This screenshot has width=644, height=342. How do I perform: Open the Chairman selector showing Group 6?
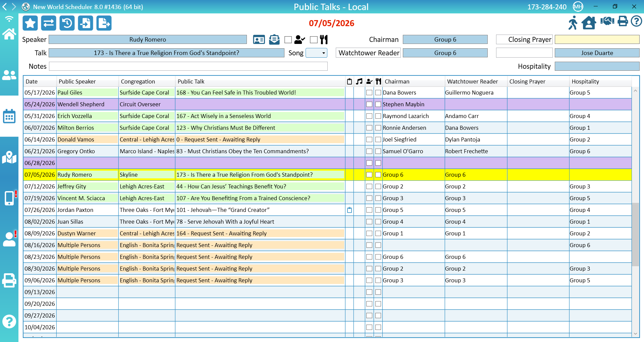pyautogui.click(x=445, y=40)
